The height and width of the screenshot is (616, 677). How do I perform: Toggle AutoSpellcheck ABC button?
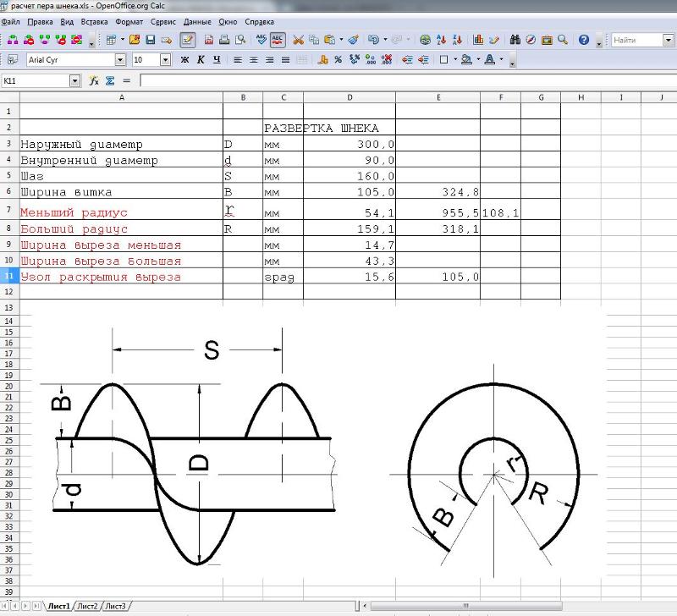(x=278, y=40)
